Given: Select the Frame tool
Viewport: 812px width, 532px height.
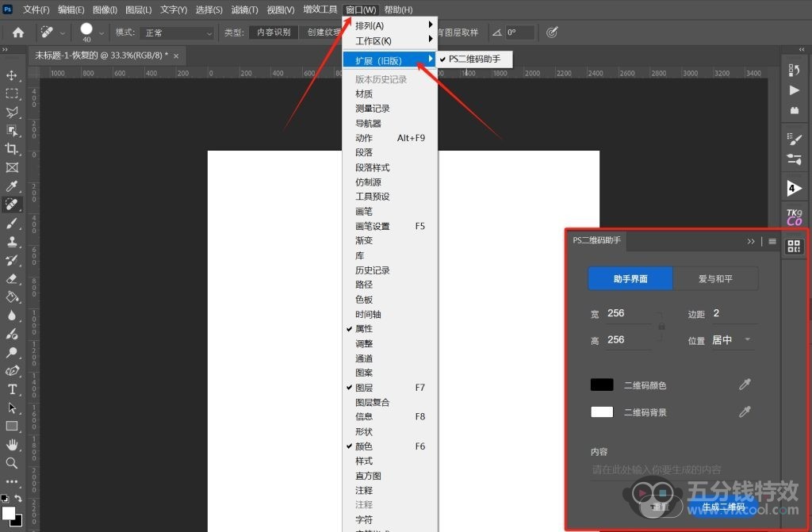Looking at the screenshot, I should pos(11,167).
